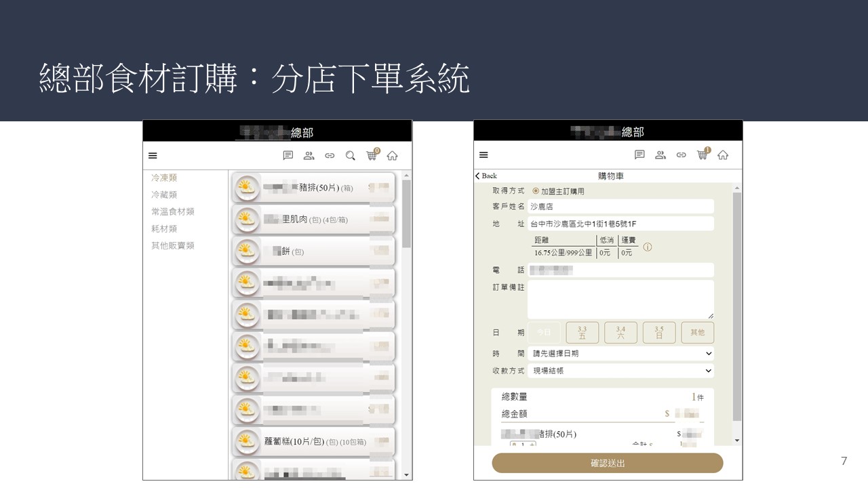Choose date 3.4 六

coord(620,332)
